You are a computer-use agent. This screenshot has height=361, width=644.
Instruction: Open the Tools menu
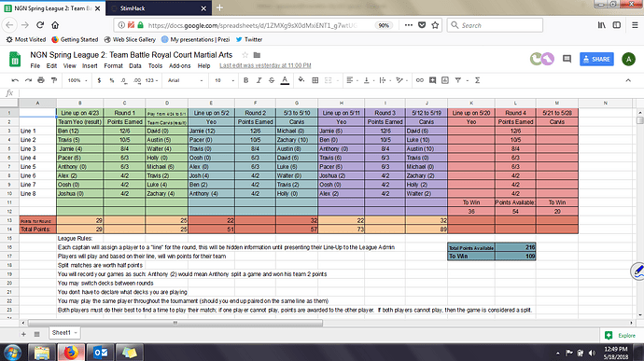coord(155,65)
